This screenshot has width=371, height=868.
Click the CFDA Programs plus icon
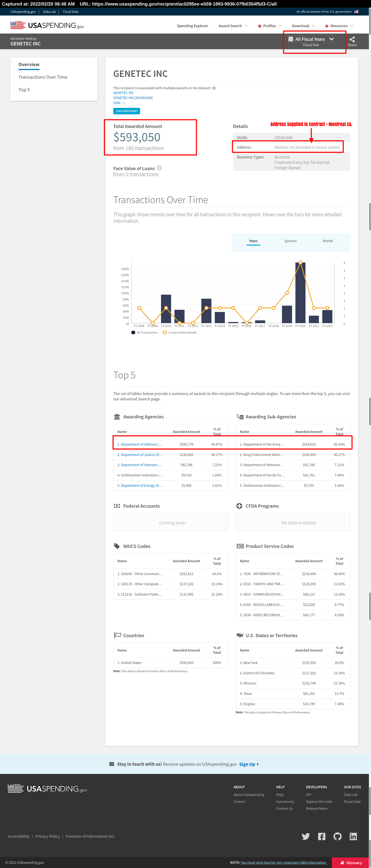coord(239,506)
